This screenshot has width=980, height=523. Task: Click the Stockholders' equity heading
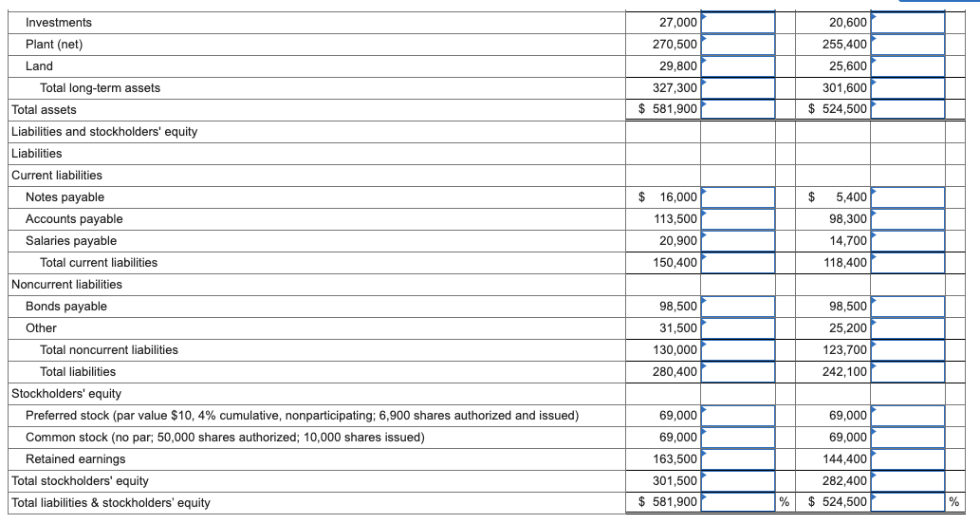pyautogui.click(x=66, y=394)
